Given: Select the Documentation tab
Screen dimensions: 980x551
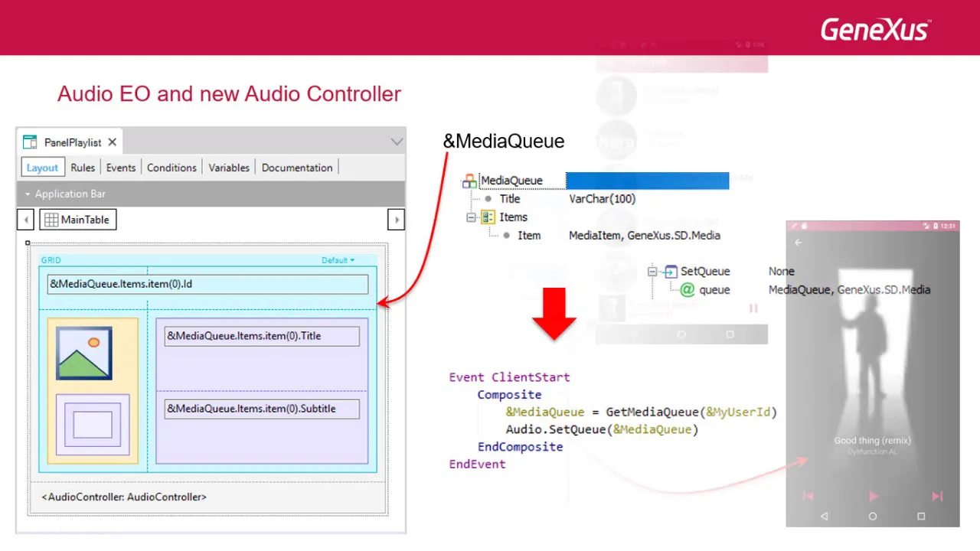Looking at the screenshot, I should [x=297, y=168].
